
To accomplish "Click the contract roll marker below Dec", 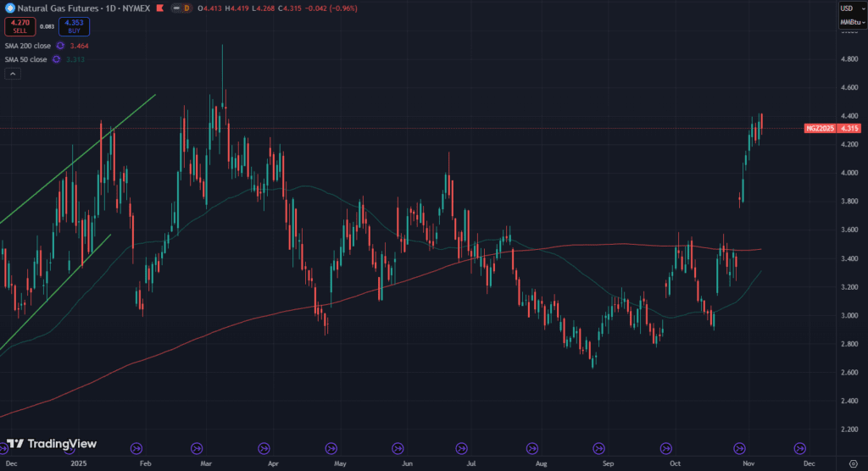I will tap(799, 448).
